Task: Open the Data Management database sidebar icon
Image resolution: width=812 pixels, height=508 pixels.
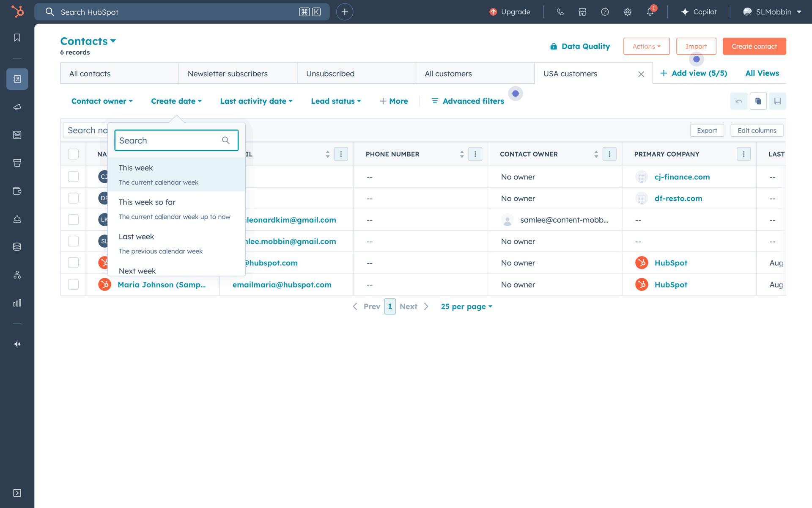Action: (x=17, y=247)
